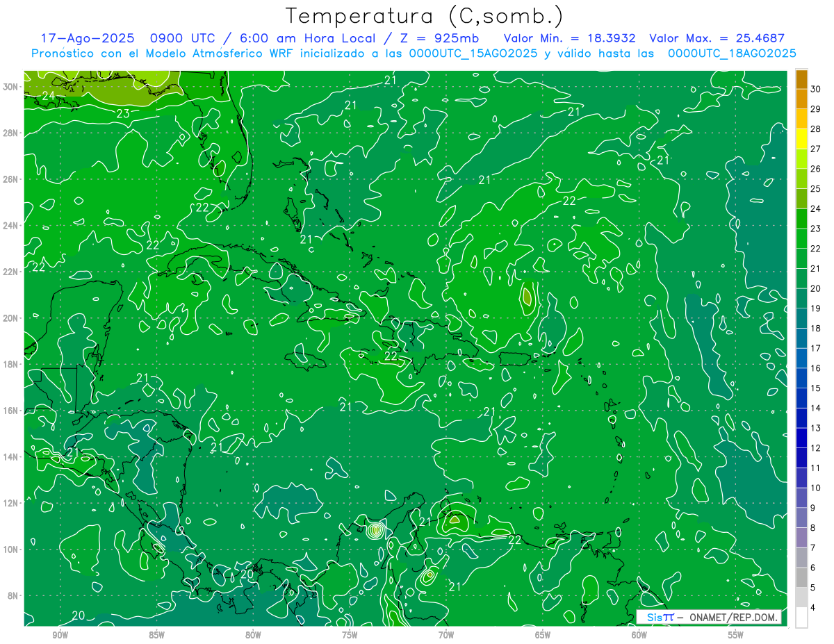Click the bright yellow color scale swatch
The image size is (834, 644).
coord(801,140)
